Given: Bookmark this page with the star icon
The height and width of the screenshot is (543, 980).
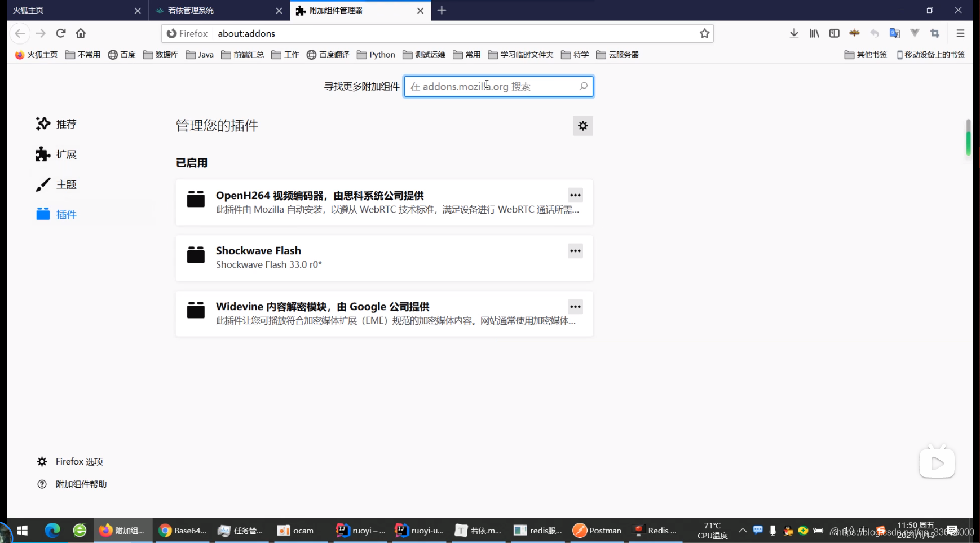Looking at the screenshot, I should click(x=704, y=33).
